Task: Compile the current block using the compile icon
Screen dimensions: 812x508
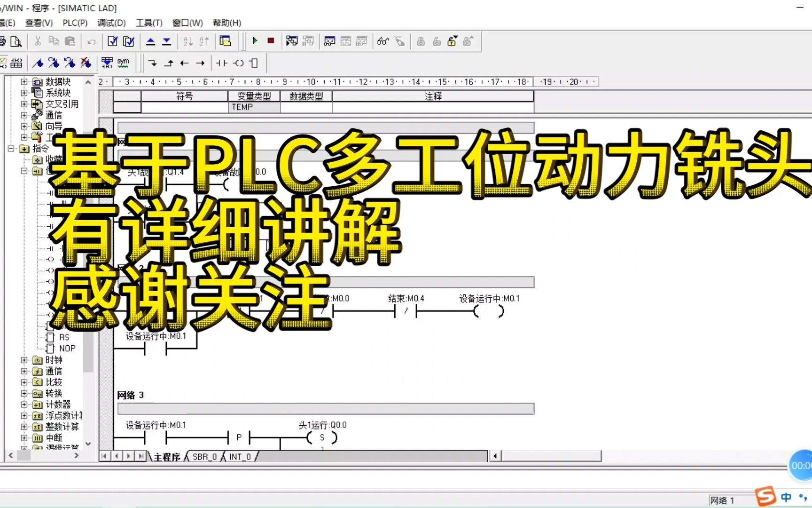Action: [x=113, y=41]
